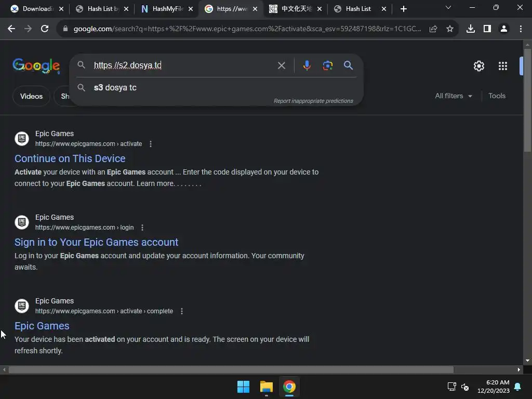Open 'Continue on This Device' result
532x399 pixels.
tap(70, 158)
